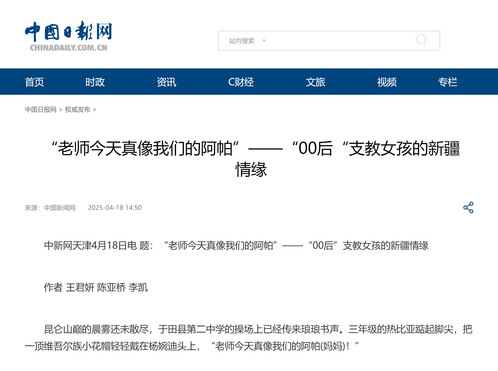
Task: Click the CHINADAILY.COM.CN text under the logo
Action: [69, 48]
